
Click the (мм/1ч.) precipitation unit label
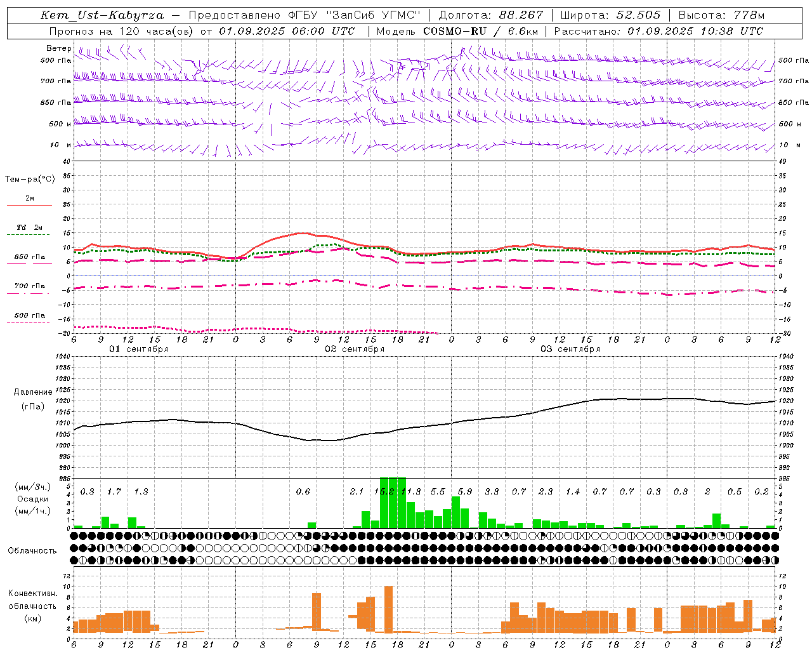(33, 511)
